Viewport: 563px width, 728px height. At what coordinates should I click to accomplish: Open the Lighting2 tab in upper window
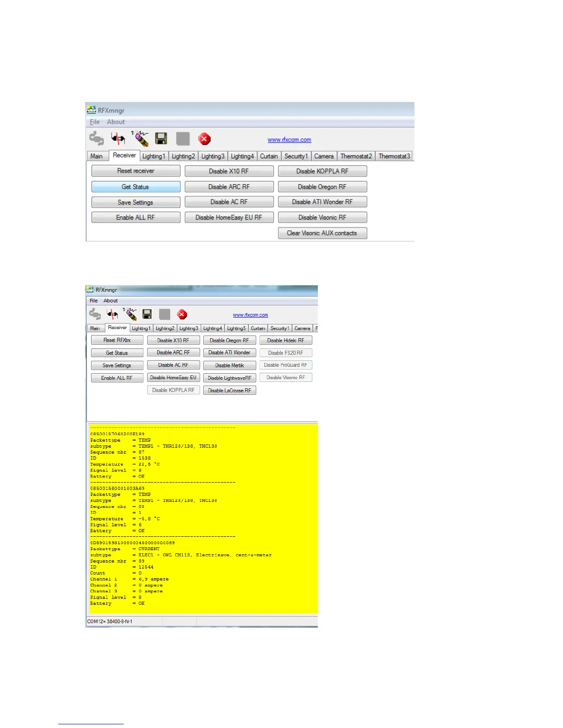click(183, 156)
